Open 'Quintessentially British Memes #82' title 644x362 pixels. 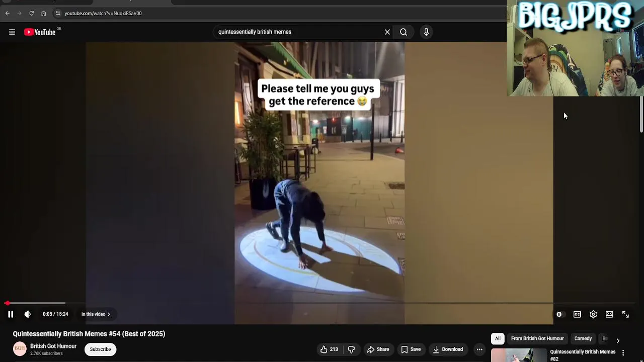coord(583,355)
